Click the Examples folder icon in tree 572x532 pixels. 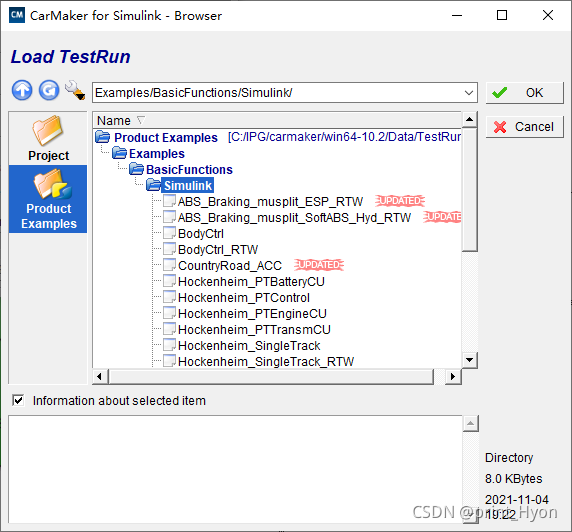click(x=119, y=153)
